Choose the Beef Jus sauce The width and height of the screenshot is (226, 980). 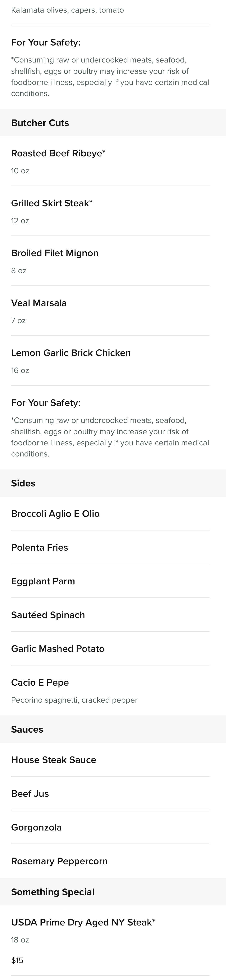tap(110, 794)
